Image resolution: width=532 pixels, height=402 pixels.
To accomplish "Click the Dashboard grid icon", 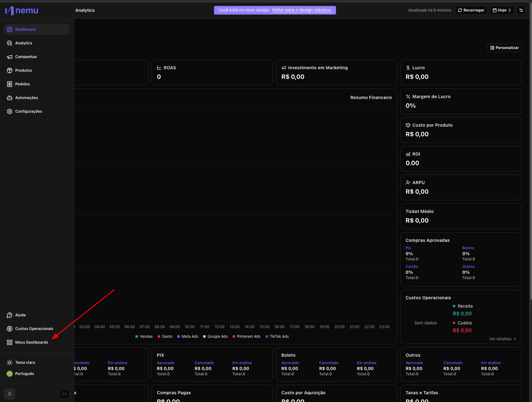I will coord(10,29).
